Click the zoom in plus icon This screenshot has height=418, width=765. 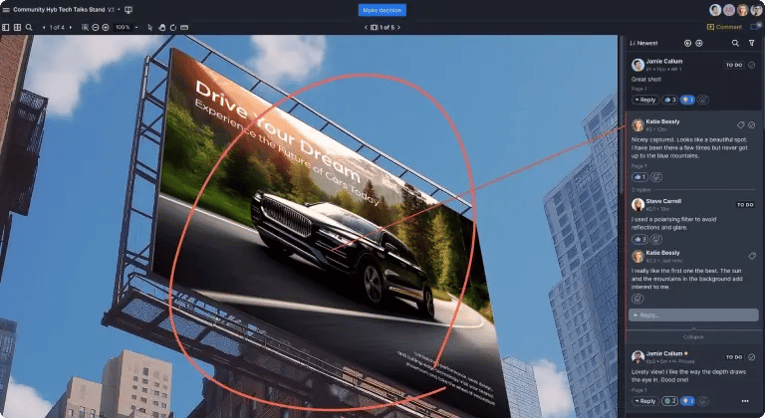pyautogui.click(x=105, y=27)
